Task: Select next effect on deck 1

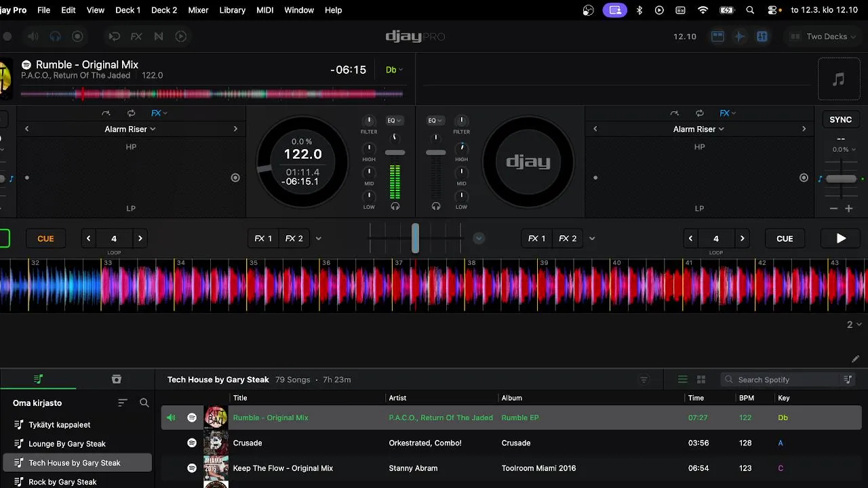Action: coord(235,129)
